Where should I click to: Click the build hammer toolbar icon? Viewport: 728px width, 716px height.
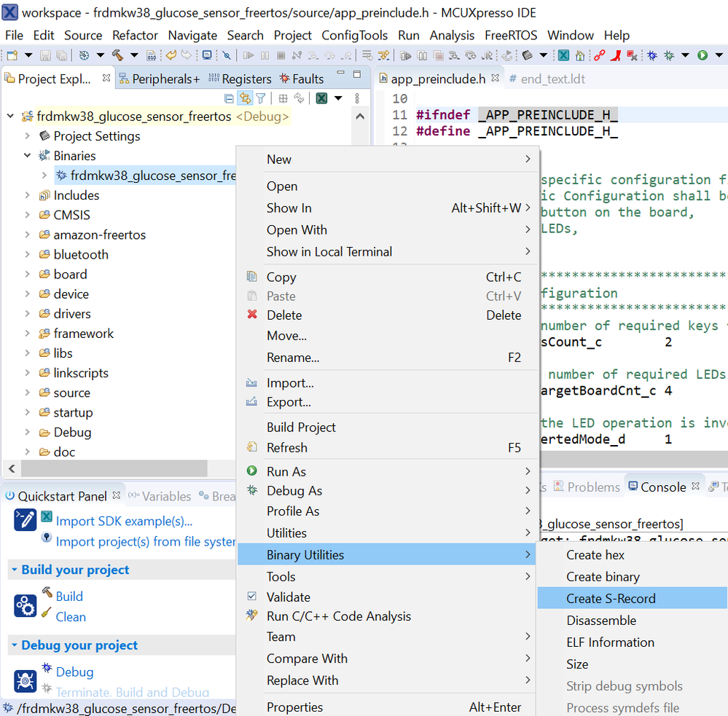click(117, 55)
